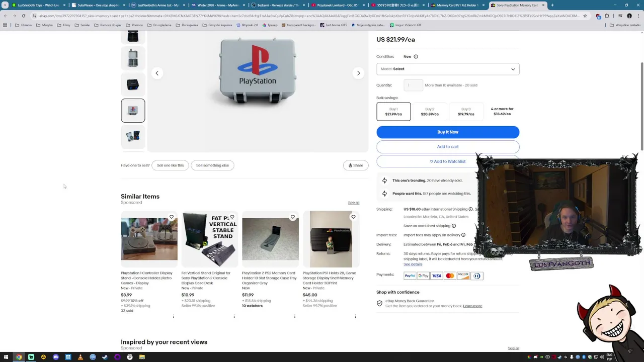644x362 pixels.
Task: Click the browser back arrow
Action: click(x=5, y=16)
